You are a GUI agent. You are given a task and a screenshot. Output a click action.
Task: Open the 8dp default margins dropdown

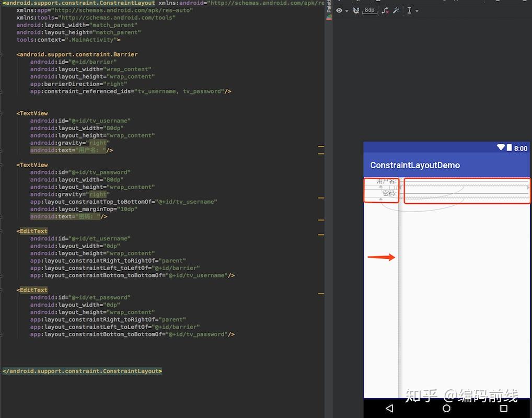pos(369,10)
